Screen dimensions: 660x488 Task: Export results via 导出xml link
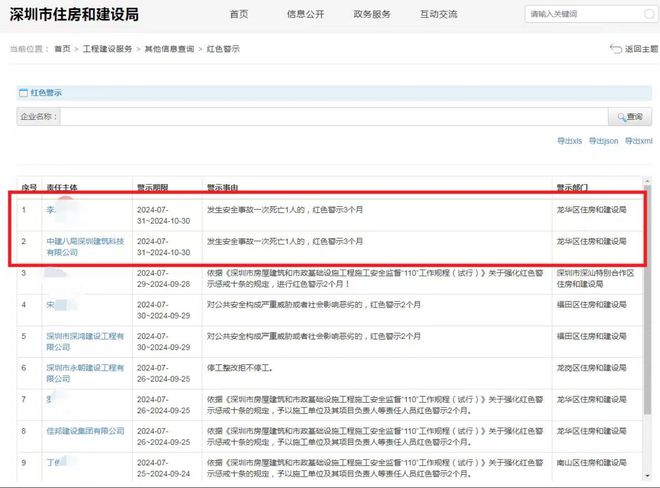(x=639, y=141)
